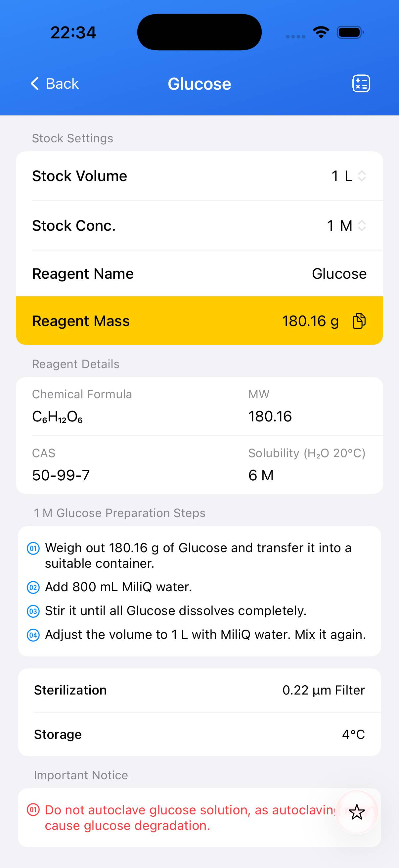Tap the Sterilization 0.22 µm Filter row
The width and height of the screenshot is (399, 868).
pos(199,690)
